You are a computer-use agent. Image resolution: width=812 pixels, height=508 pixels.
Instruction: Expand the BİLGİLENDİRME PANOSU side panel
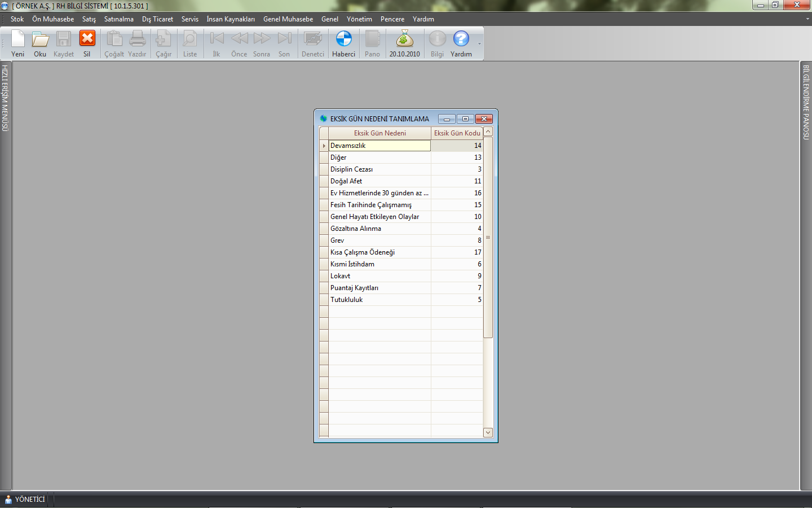click(806, 102)
